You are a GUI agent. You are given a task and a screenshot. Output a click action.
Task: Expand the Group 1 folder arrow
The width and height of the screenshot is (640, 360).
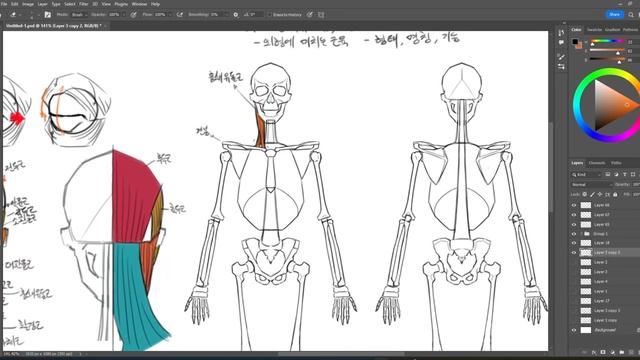coord(581,234)
